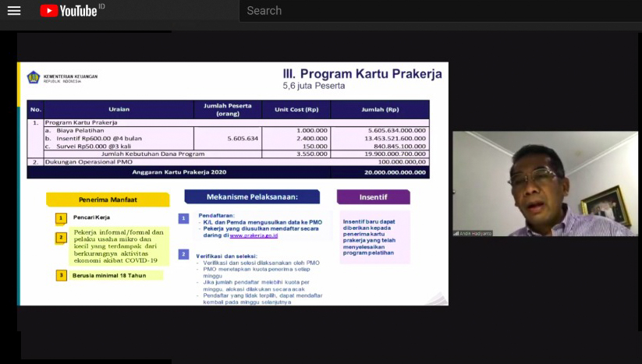The height and width of the screenshot is (364, 642).
Task: Click the participant count cell 5.605.634
Action: tap(243, 138)
